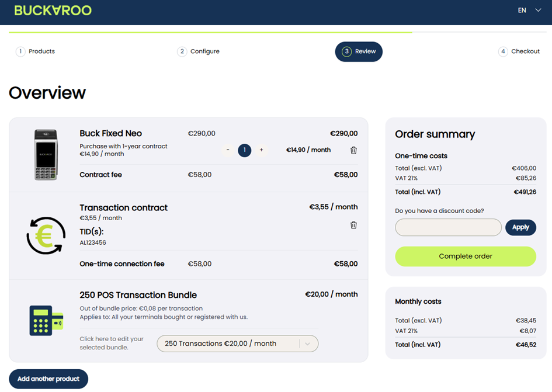Viewport: 552px width, 392px height.
Task: Click 'Click here to edit your selected bundle' text
Action: [x=112, y=343]
